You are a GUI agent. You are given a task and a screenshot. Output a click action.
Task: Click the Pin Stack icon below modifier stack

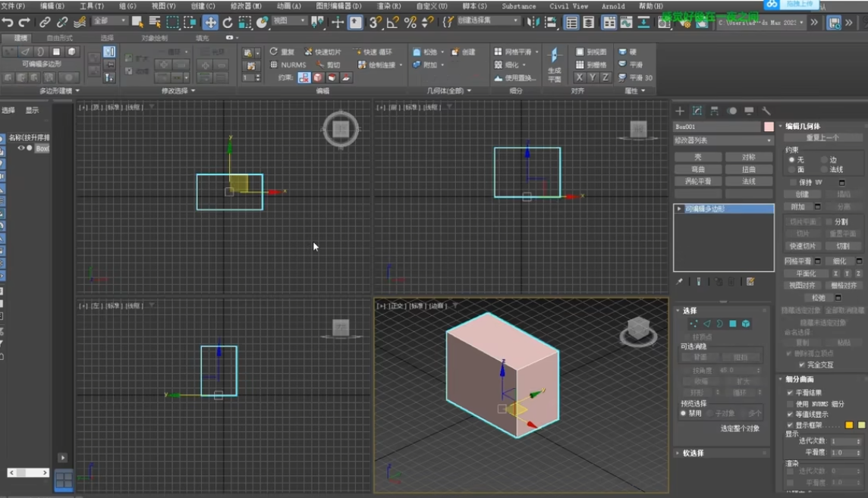click(679, 281)
